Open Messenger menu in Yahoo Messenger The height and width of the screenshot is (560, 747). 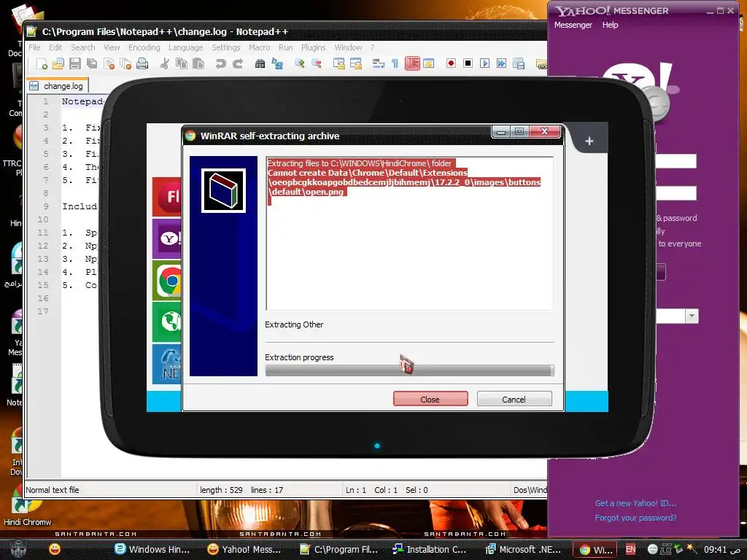(573, 25)
